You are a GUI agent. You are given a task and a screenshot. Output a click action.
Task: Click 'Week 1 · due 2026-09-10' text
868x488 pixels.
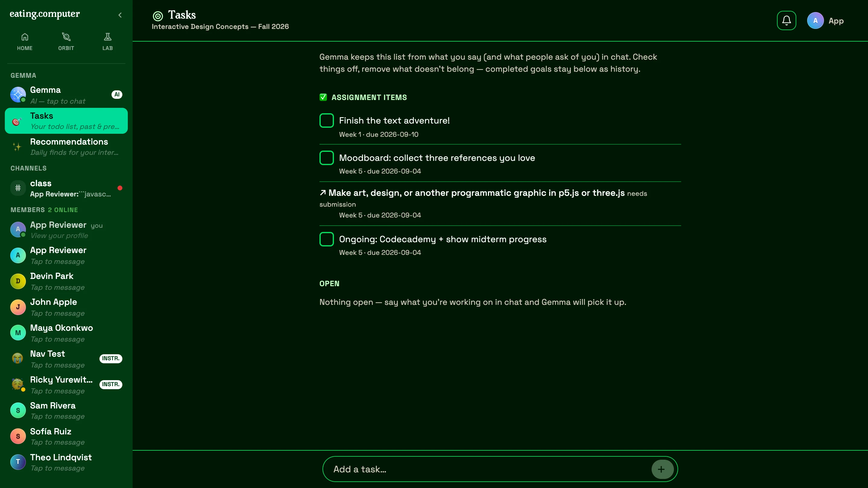[x=379, y=134]
